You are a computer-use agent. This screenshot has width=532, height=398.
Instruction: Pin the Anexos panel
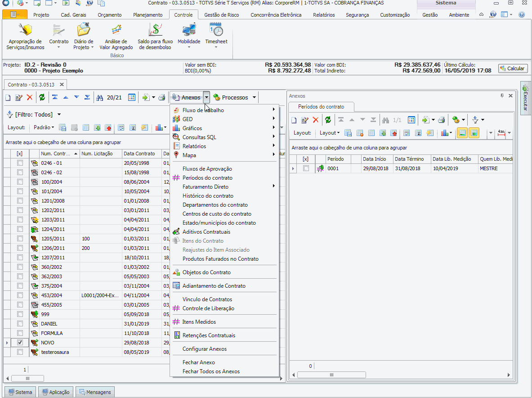pos(502,96)
